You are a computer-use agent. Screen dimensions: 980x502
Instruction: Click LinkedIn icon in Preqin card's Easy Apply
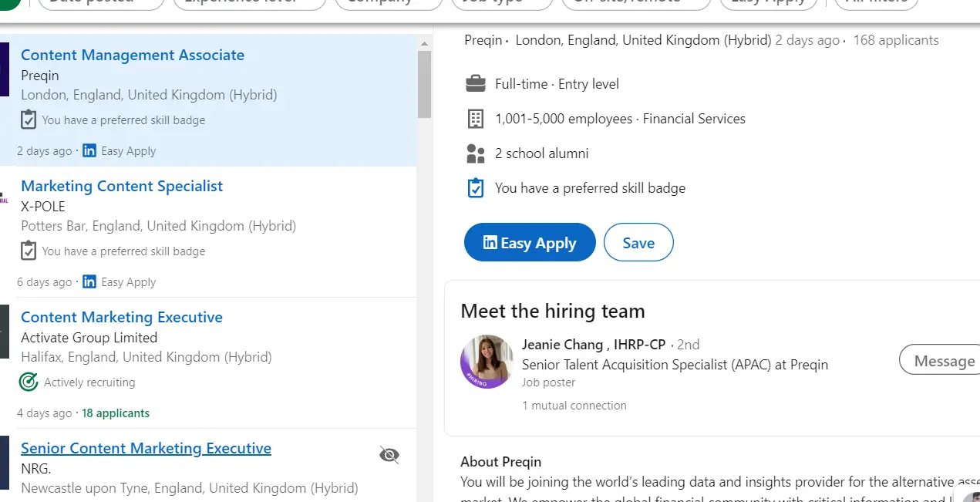89,150
